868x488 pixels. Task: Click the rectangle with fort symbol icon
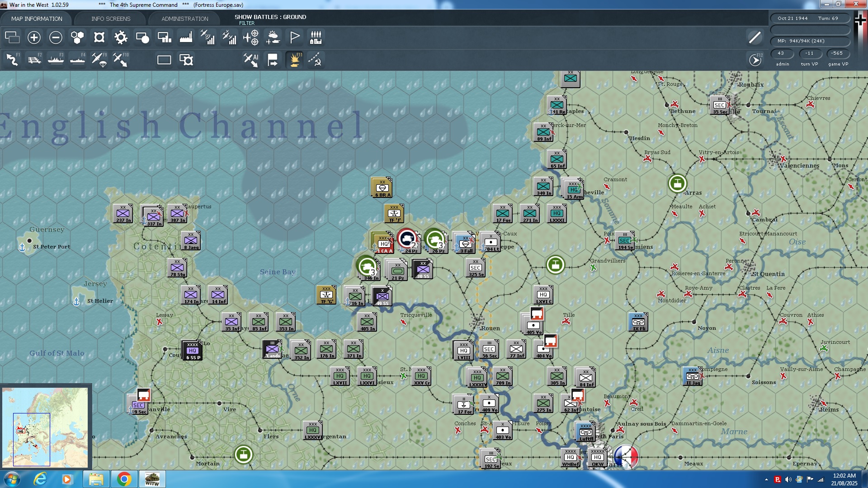[x=186, y=60]
